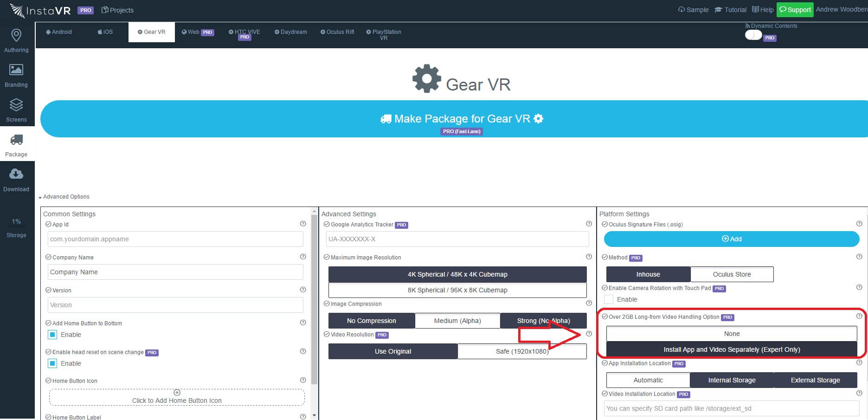Image resolution: width=868 pixels, height=420 pixels.
Task: Toggle Enable head reset on scene change checkbox
Action: click(x=52, y=363)
